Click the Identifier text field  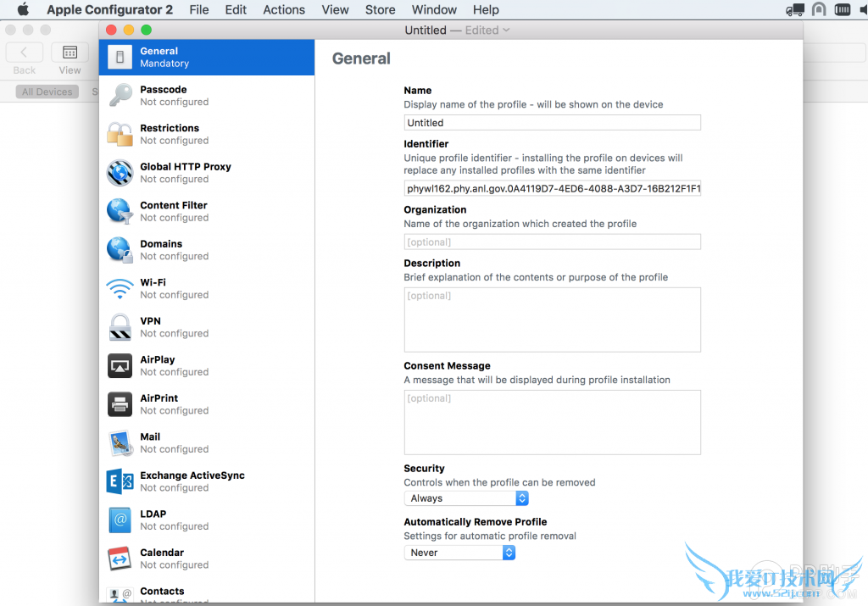552,188
